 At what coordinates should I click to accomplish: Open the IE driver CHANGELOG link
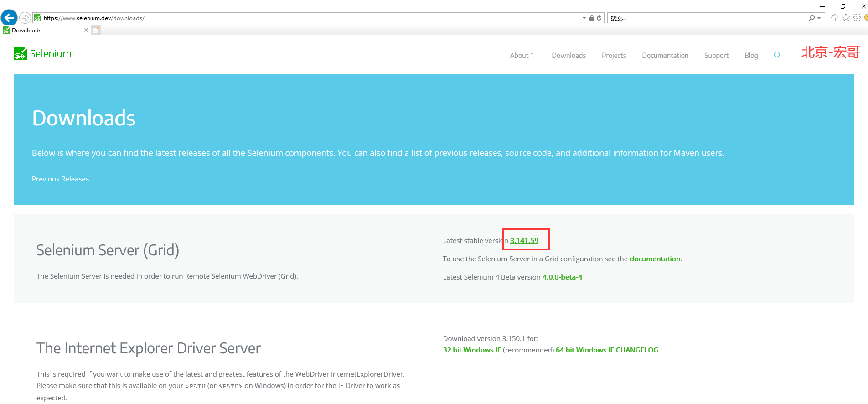(637, 350)
